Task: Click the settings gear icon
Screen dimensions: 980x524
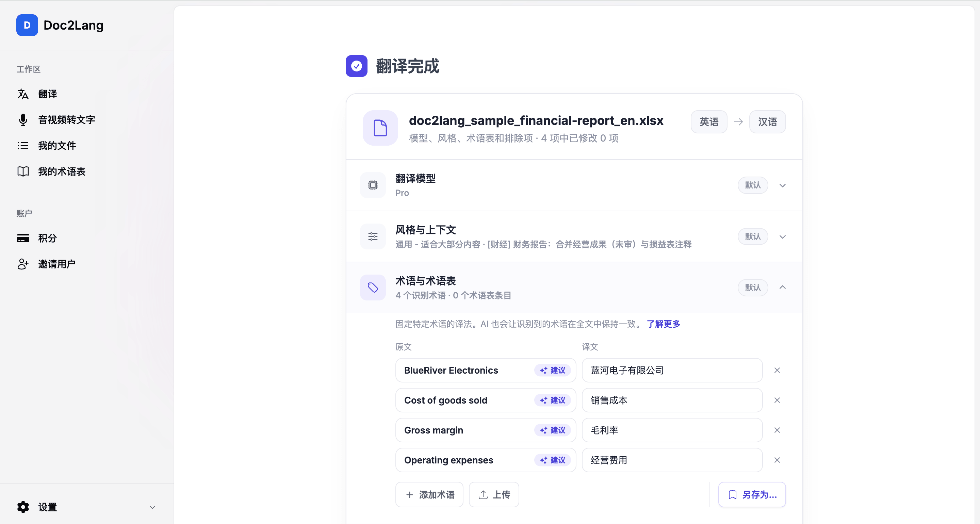Action: coord(23,507)
